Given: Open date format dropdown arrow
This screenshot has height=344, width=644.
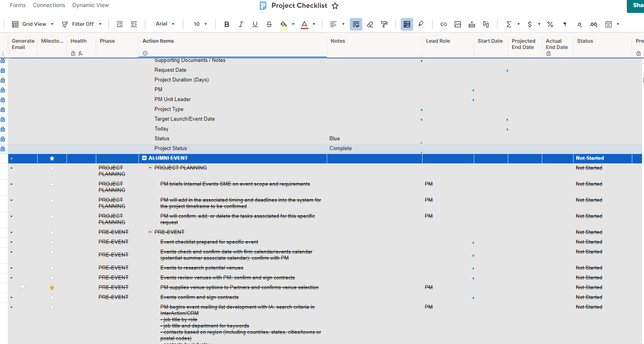Looking at the screenshot, I should [618, 24].
